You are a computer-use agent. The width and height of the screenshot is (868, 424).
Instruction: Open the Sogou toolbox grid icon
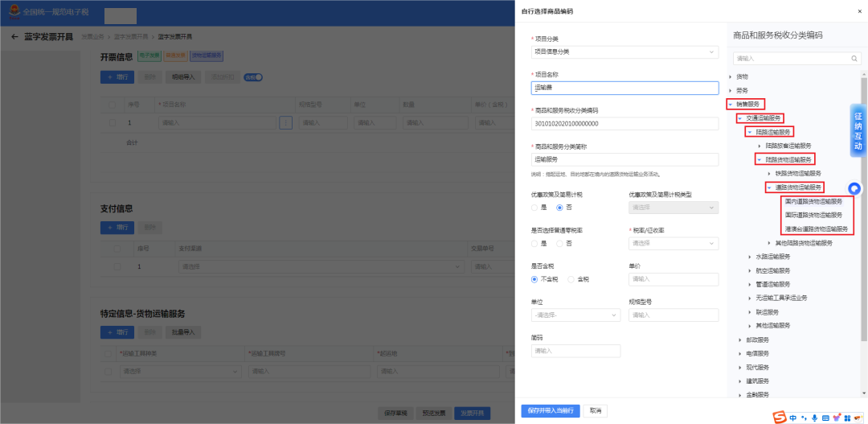point(847,418)
